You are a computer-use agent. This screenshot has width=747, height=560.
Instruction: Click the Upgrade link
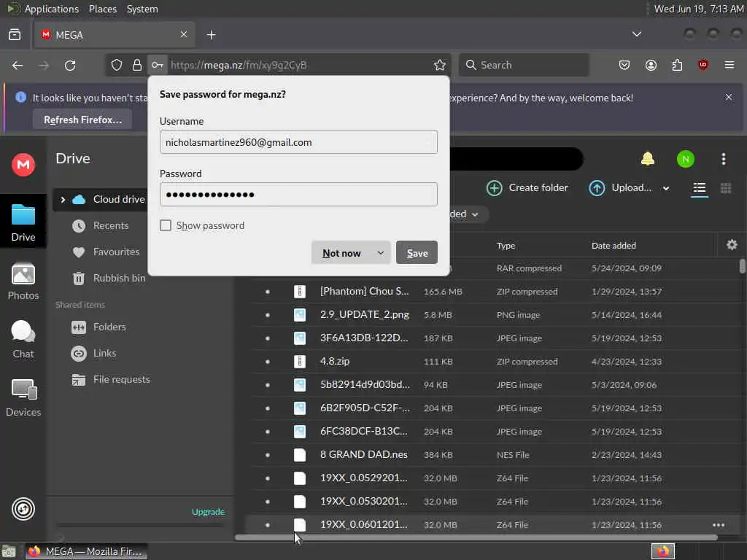tap(208, 512)
